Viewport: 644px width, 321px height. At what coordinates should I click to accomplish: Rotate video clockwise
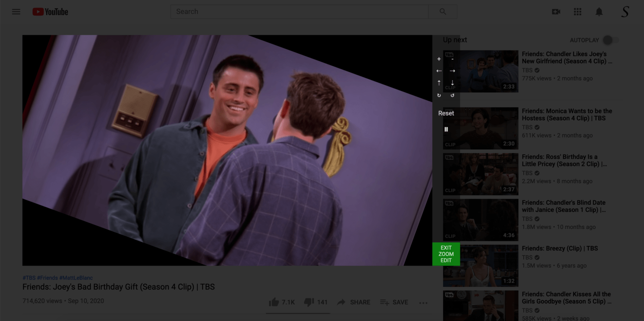tap(439, 95)
